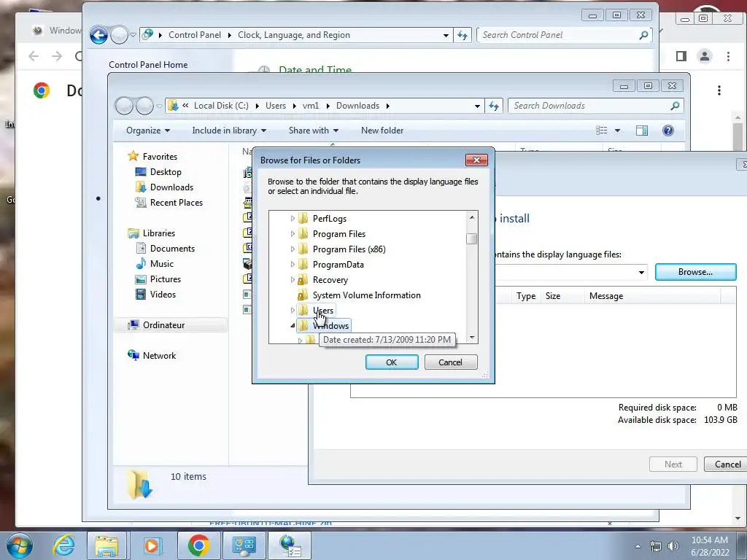Open the view options dropdown arrow
This screenshot has width=747, height=560.
coord(617,131)
